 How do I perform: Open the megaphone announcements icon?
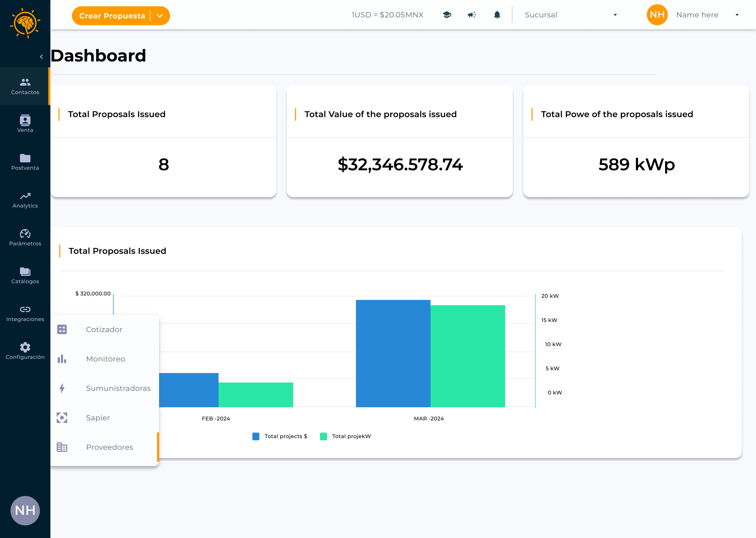click(472, 15)
